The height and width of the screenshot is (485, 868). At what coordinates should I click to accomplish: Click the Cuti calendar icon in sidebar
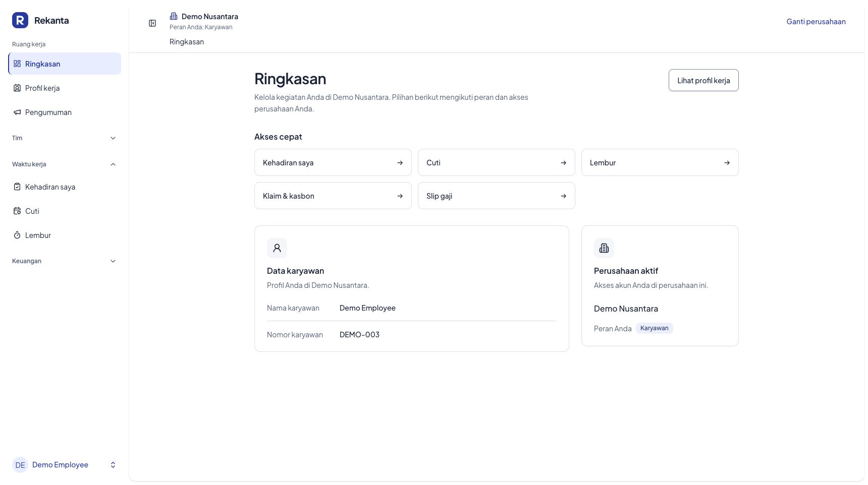click(x=17, y=211)
